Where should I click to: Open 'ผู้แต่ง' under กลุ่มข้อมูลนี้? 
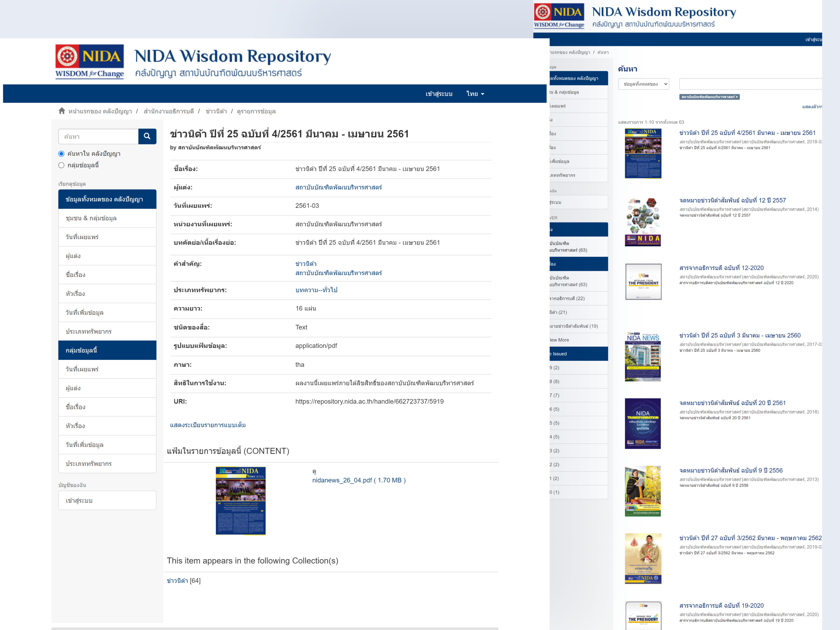tap(107, 388)
